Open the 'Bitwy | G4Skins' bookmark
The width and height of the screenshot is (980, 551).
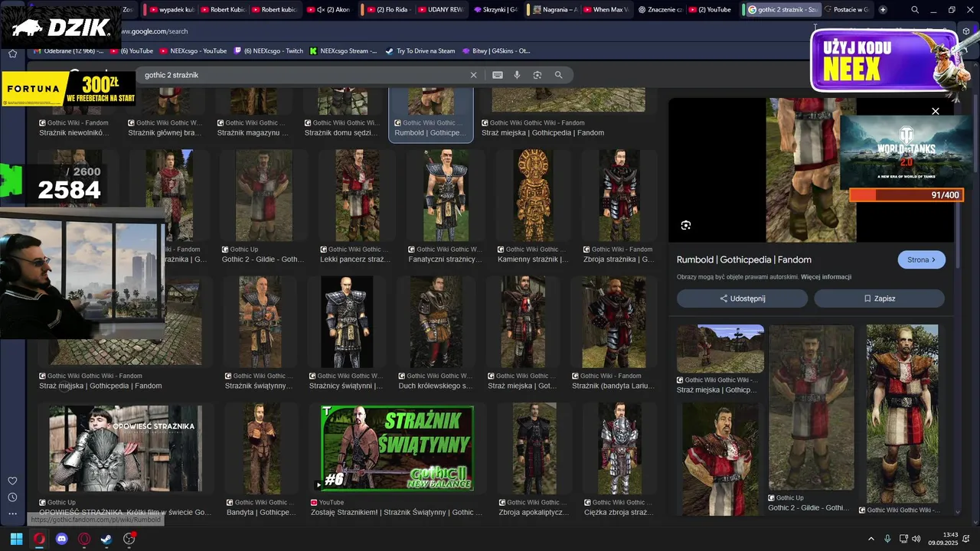496,51
